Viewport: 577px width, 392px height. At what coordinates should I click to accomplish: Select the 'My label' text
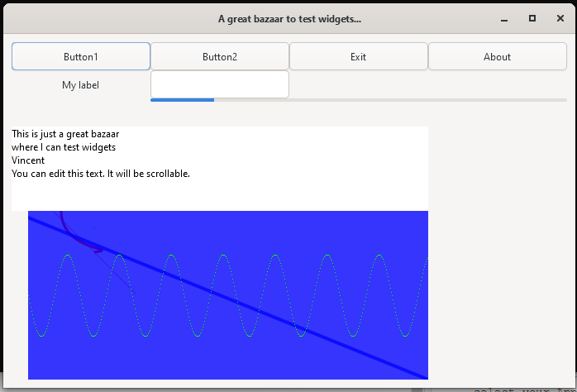(80, 85)
